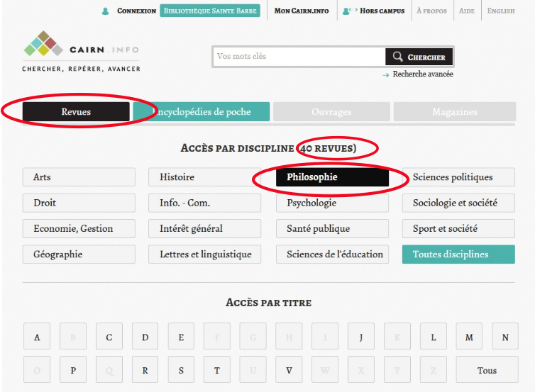Filter titles by letter T

pos(217,369)
